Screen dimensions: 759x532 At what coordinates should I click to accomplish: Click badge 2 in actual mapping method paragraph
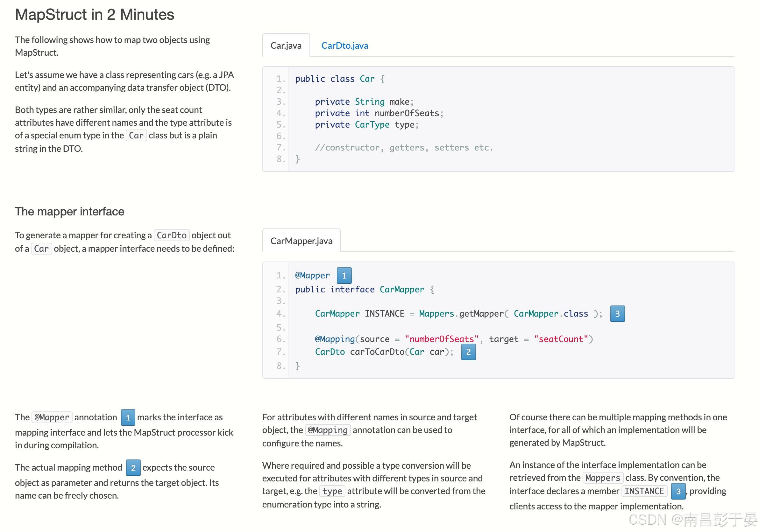click(x=133, y=467)
